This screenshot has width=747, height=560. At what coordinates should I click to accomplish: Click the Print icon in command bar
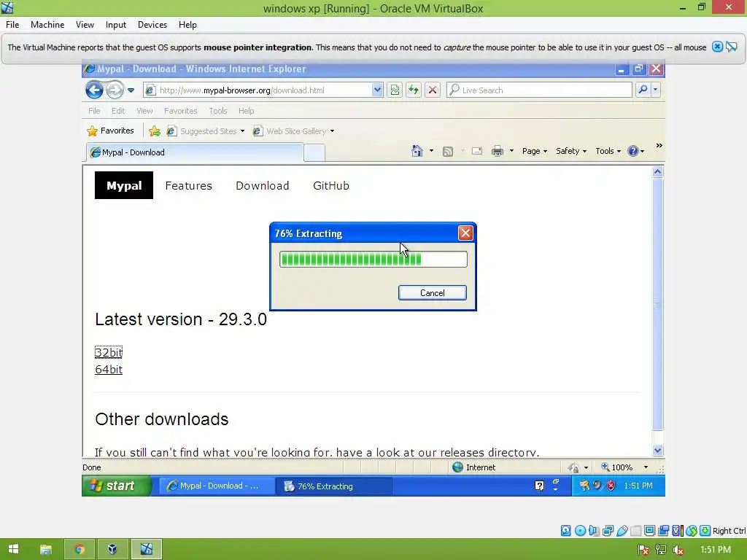pyautogui.click(x=498, y=151)
